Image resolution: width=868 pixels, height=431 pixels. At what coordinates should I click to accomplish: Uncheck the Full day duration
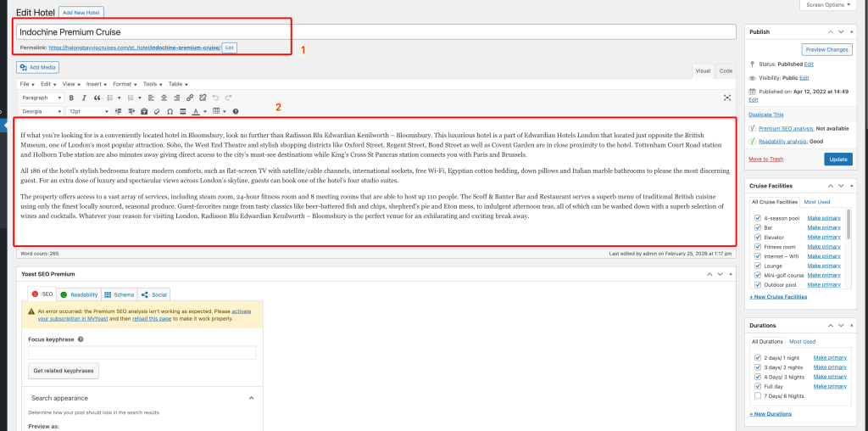[758, 386]
